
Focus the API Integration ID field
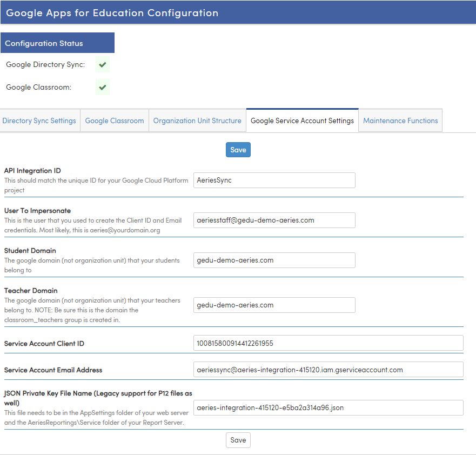274,180
